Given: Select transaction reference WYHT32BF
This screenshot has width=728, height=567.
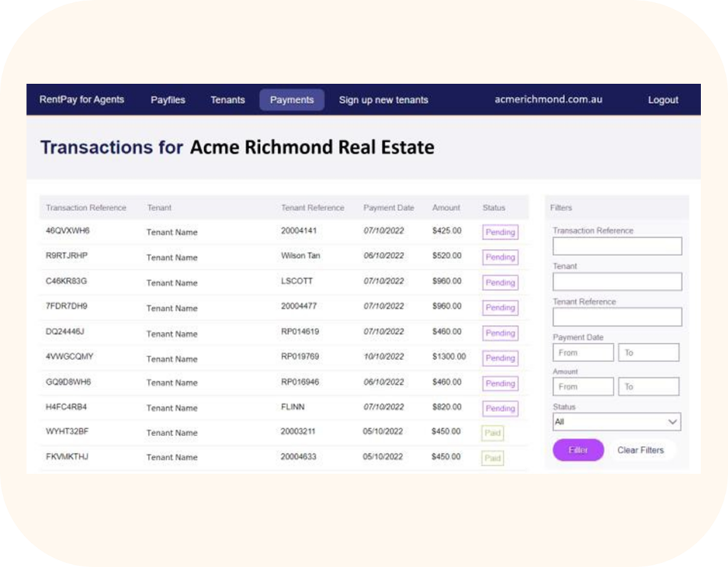Looking at the screenshot, I should pos(67,431).
